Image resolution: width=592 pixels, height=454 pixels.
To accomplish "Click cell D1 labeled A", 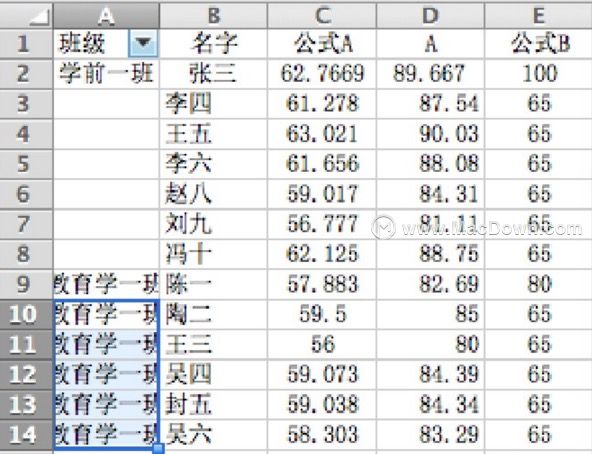I will (430, 43).
